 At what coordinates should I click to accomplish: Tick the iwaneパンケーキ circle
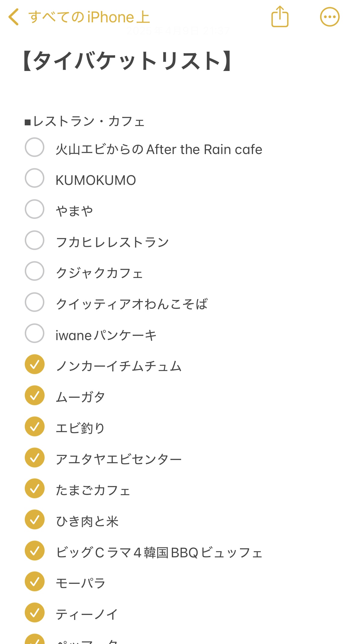(x=35, y=333)
